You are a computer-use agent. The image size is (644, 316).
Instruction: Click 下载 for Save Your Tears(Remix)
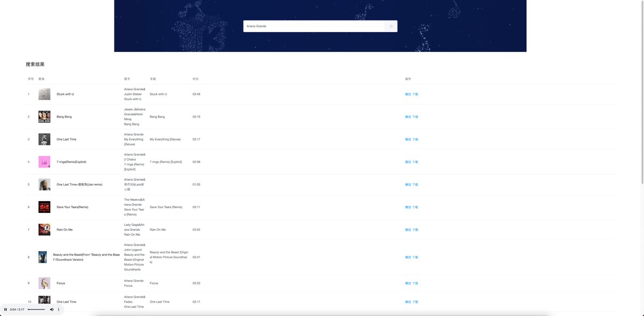pyautogui.click(x=415, y=207)
